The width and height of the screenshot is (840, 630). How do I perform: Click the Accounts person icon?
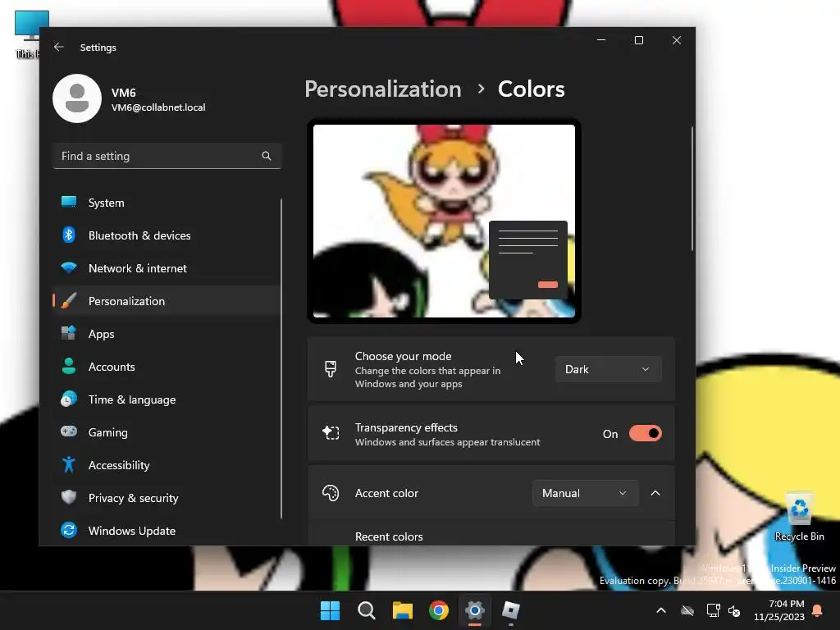[x=69, y=366]
